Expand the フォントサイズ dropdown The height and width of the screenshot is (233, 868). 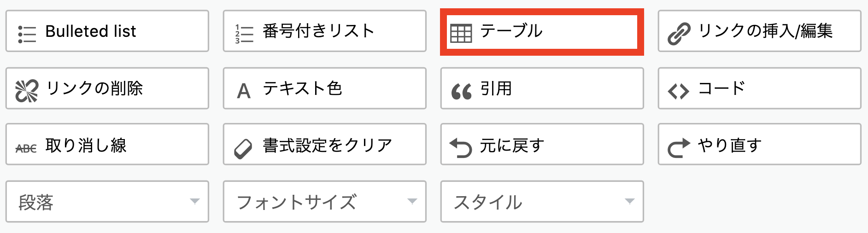[325, 201]
